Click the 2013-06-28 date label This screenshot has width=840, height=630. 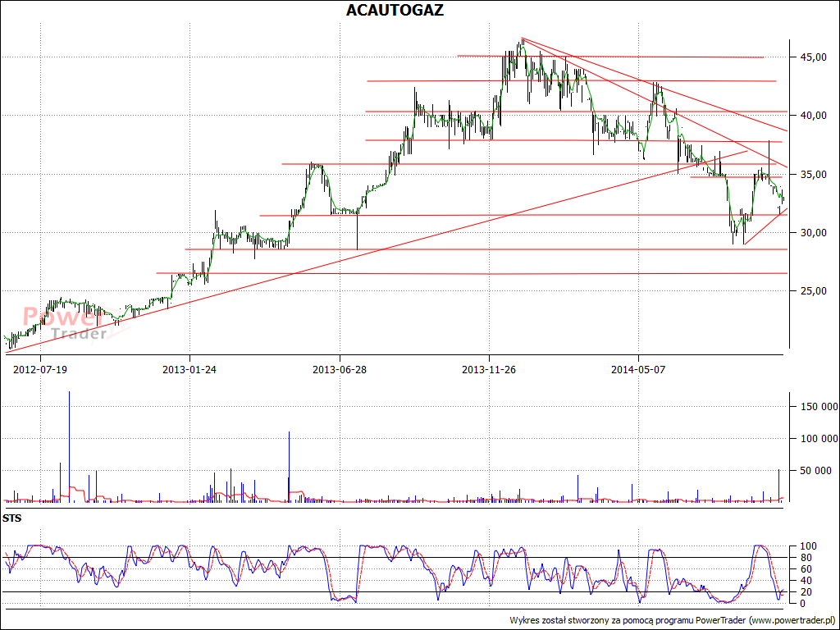coord(340,370)
